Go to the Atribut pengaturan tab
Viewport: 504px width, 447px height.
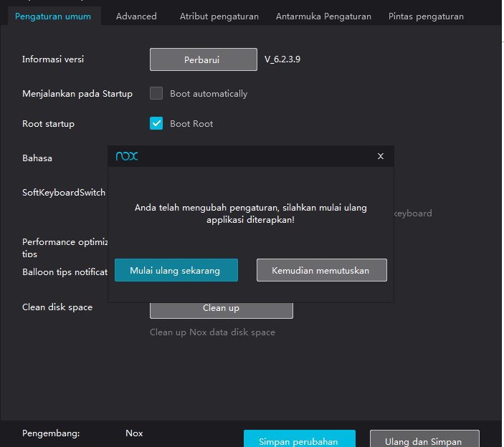coord(219,16)
